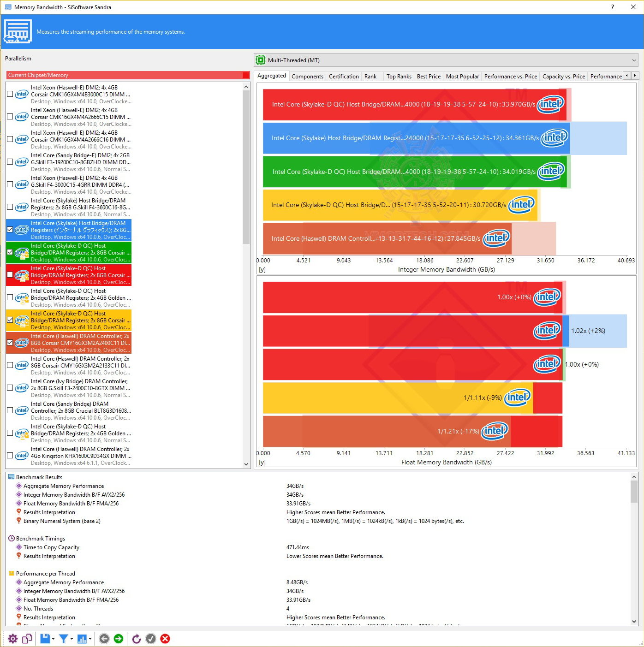Open the Rank tab
Image resolution: width=644 pixels, height=647 pixels.
tap(370, 77)
